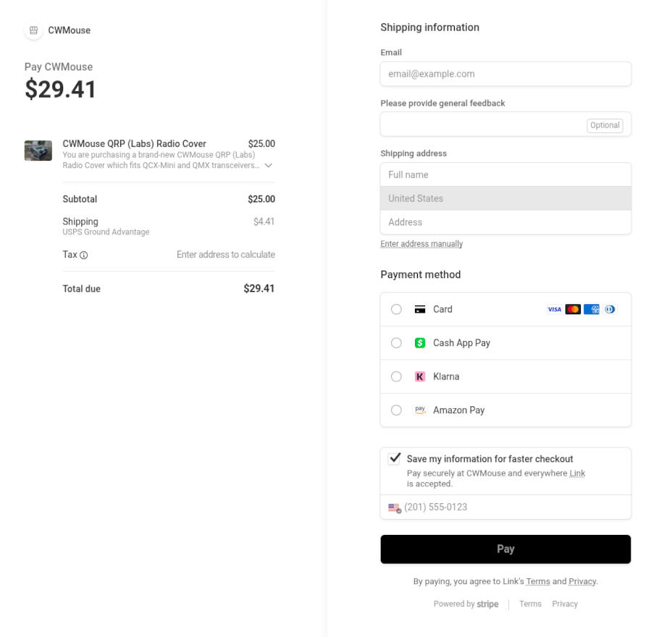Select the Cash App Pay radio button
This screenshot has height=637, width=672.
[x=396, y=342]
